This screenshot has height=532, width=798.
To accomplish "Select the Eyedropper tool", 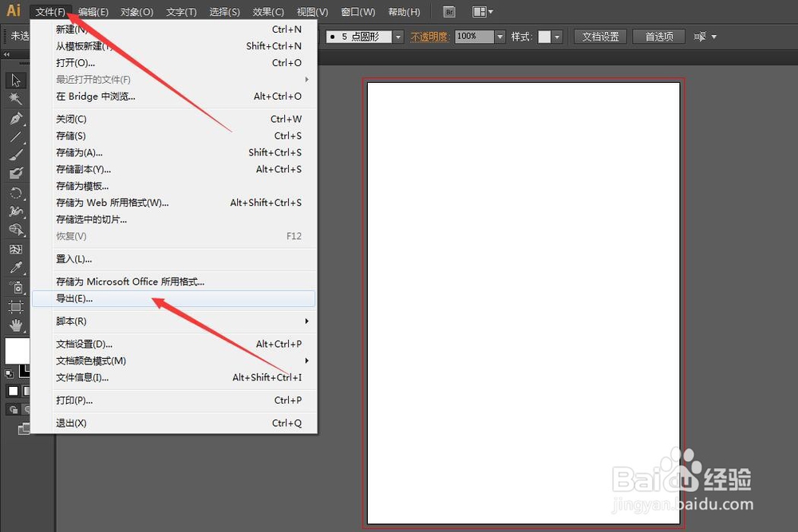I will 16,267.
